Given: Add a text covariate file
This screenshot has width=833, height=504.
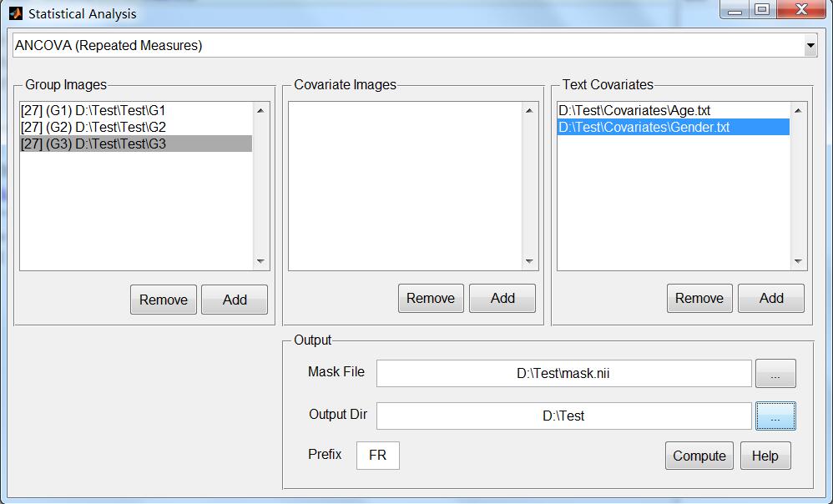Looking at the screenshot, I should 771,298.
